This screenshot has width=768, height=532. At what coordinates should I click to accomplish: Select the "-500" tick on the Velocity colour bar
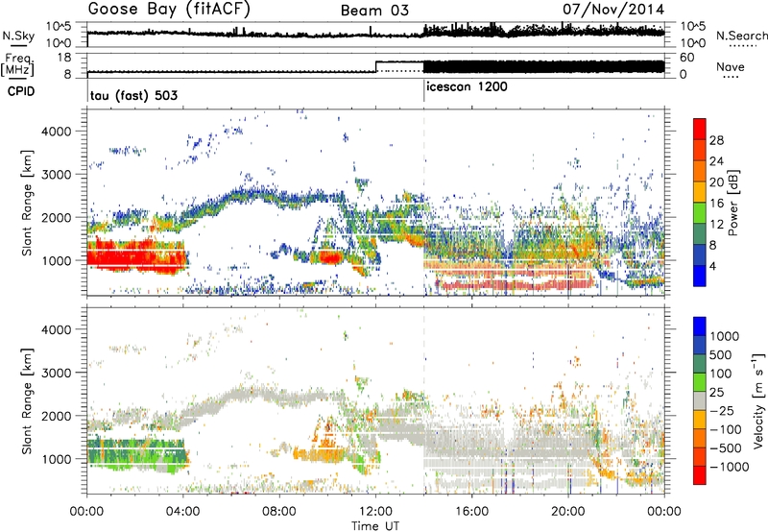click(726, 448)
